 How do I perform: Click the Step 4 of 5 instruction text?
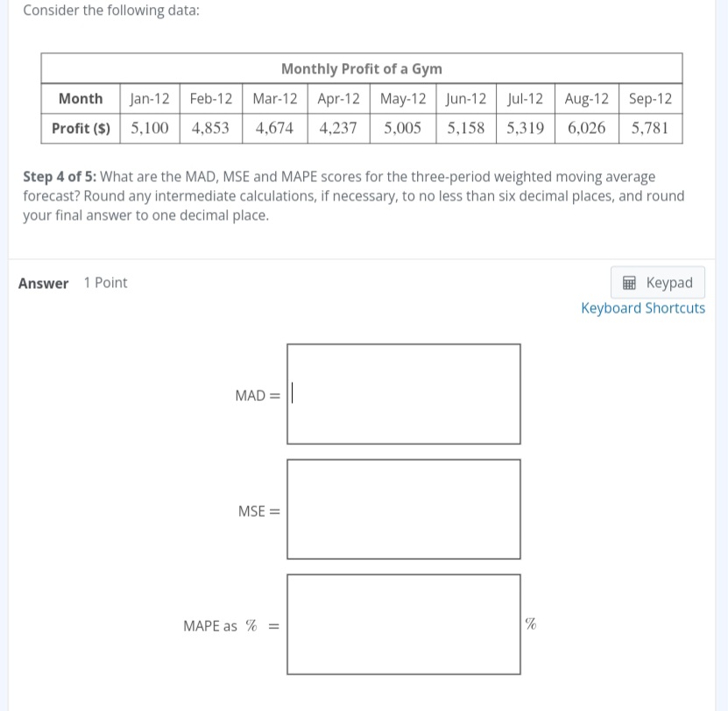[350, 195]
